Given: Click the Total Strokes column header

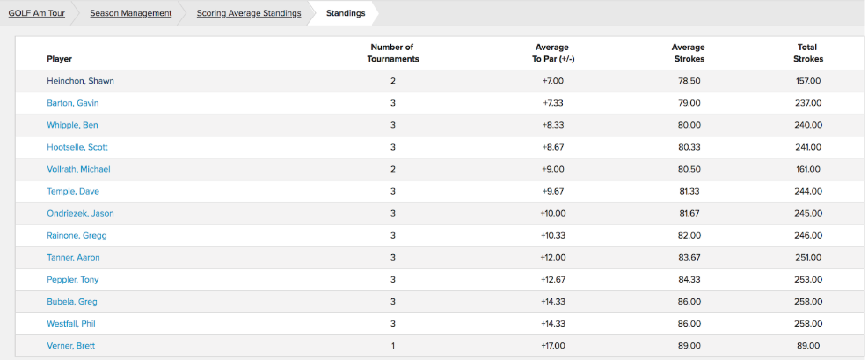Looking at the screenshot, I should 807,53.
